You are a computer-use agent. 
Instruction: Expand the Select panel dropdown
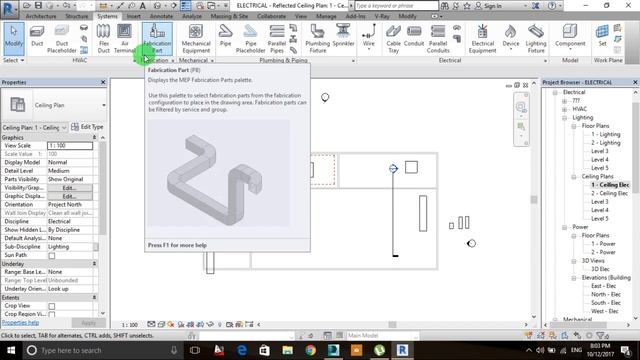(13, 60)
